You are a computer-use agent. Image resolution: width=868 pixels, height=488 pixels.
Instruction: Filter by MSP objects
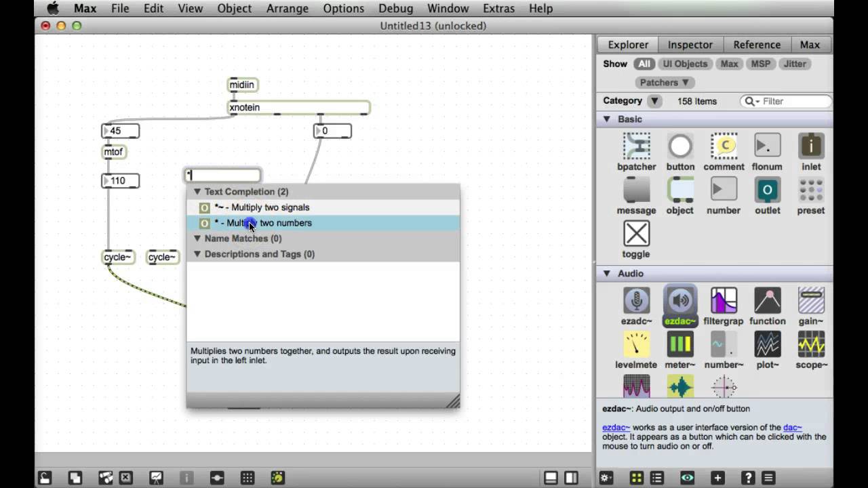pos(760,64)
